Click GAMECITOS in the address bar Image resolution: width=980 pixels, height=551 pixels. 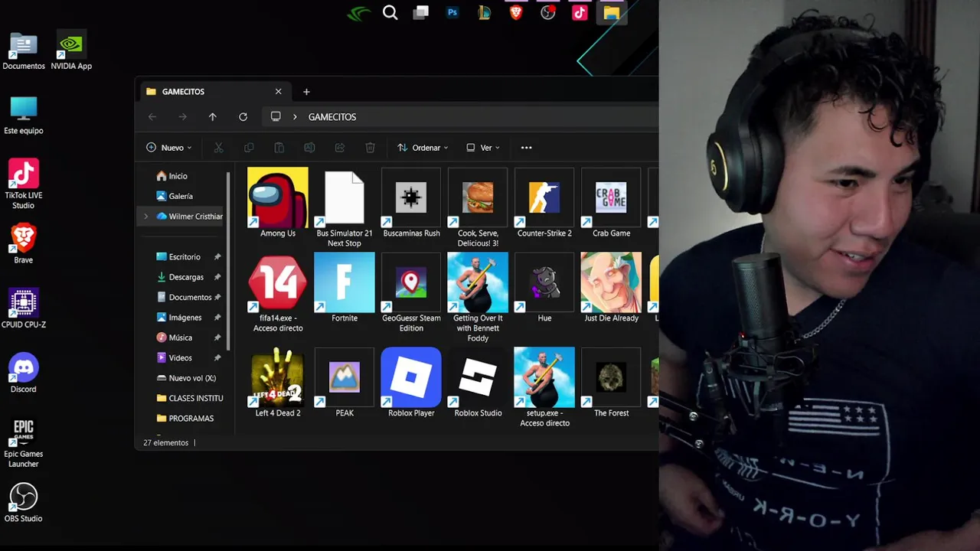point(332,117)
